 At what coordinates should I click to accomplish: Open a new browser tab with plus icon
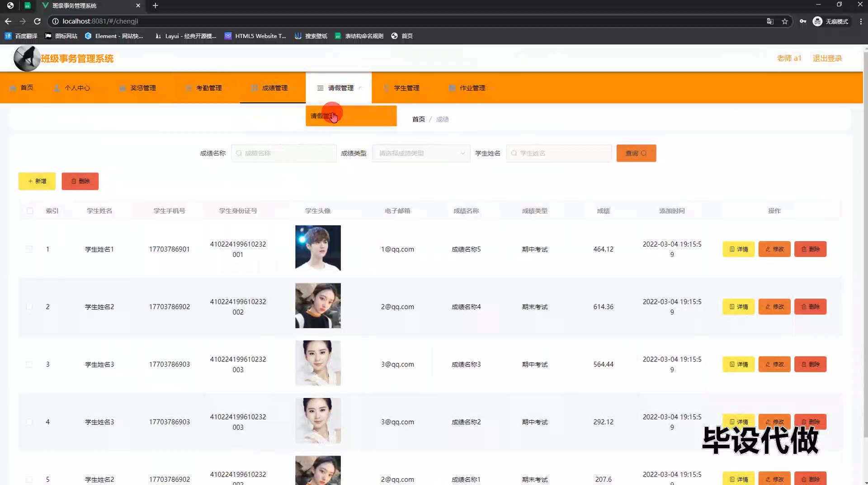click(155, 5)
